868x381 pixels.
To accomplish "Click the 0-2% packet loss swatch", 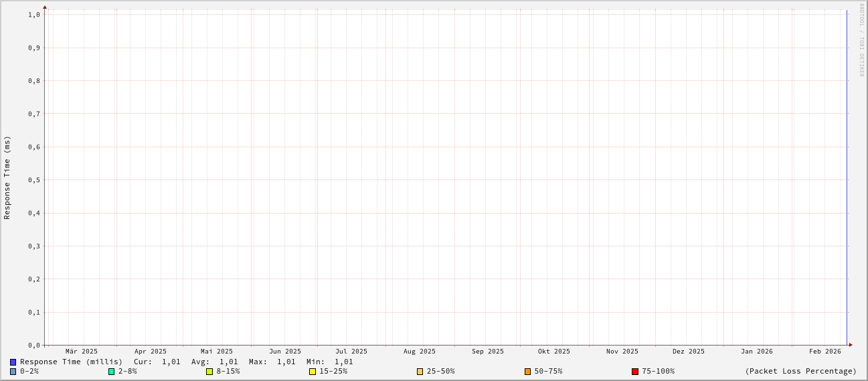I will [13, 372].
